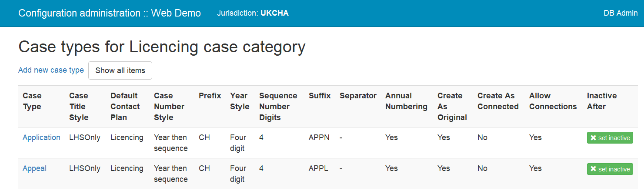The height and width of the screenshot is (191, 644).
Task: Click the Add new case type link
Action: 51,70
